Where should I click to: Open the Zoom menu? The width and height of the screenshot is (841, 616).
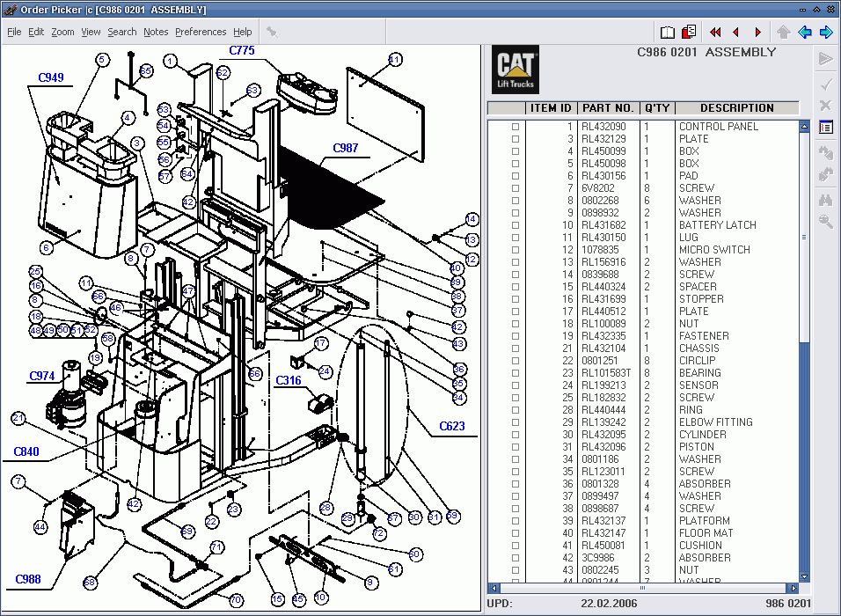pos(62,32)
